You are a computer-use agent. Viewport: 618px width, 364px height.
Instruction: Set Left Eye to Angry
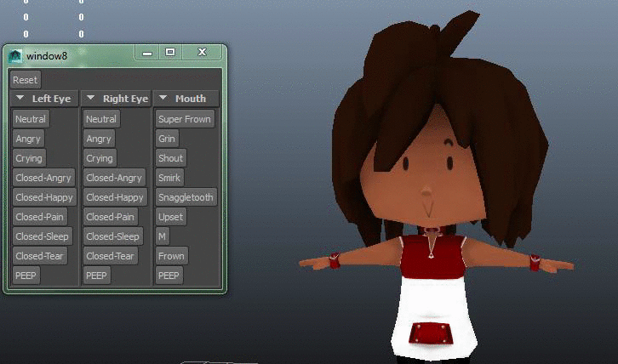tap(28, 139)
